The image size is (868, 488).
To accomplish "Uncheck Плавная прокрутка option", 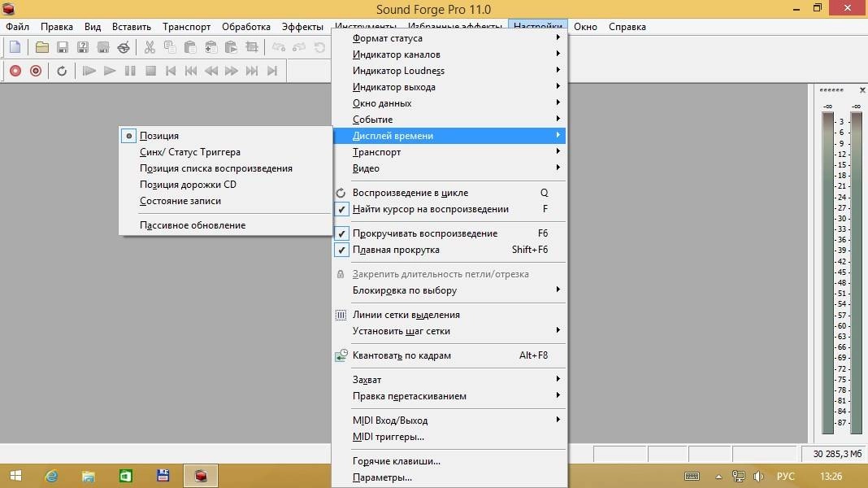I will (449, 250).
